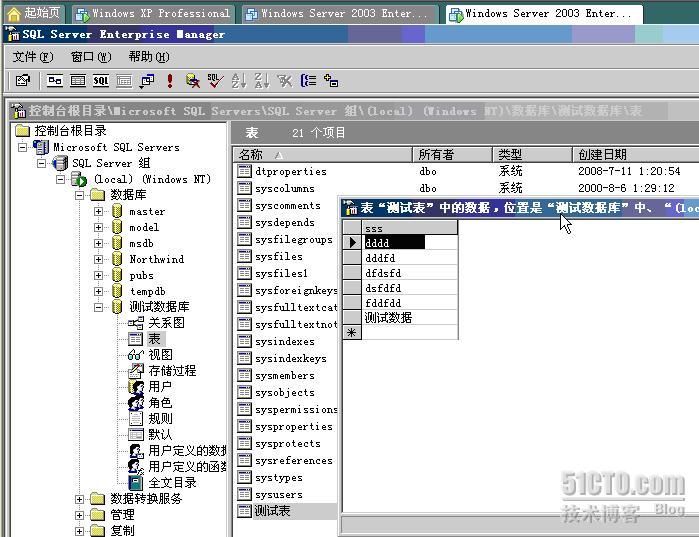
Task: Click the 关系图 diagram icon
Action: [136, 323]
